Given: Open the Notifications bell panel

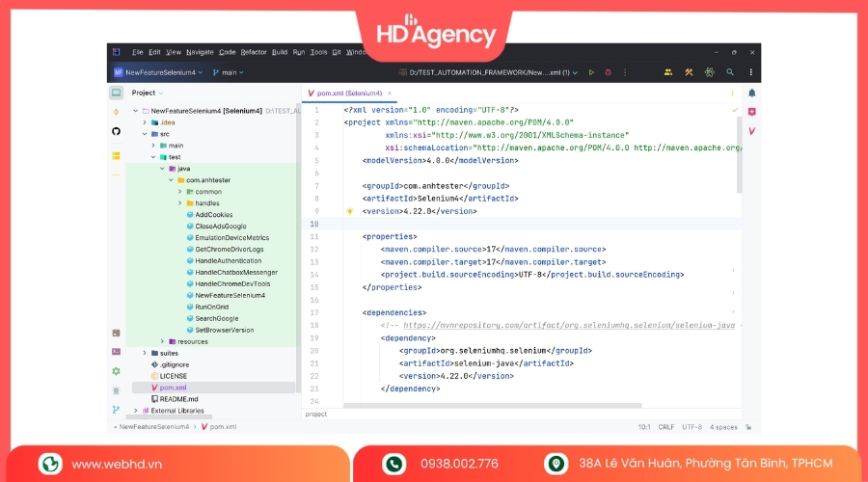Looking at the screenshot, I should pos(751,94).
